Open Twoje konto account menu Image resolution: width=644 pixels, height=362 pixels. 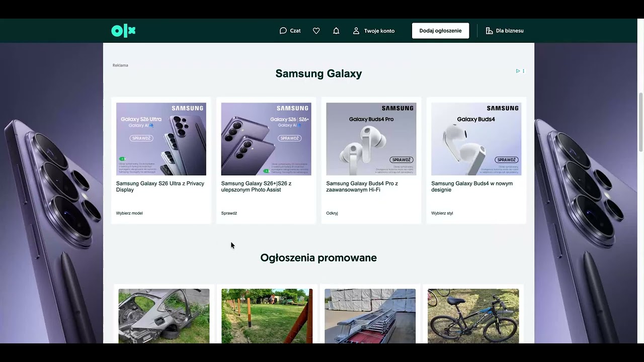coord(373,31)
